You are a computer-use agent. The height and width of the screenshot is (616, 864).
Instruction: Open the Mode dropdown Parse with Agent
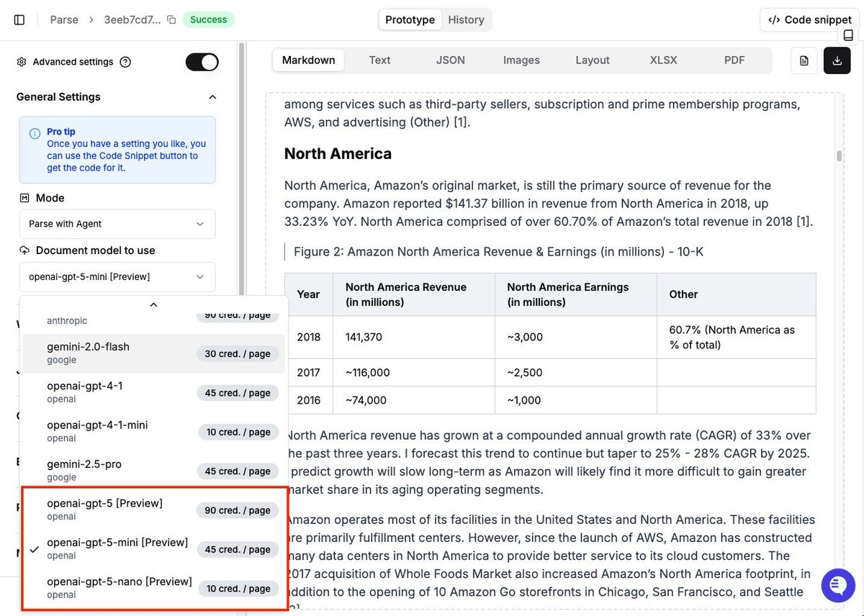[117, 224]
